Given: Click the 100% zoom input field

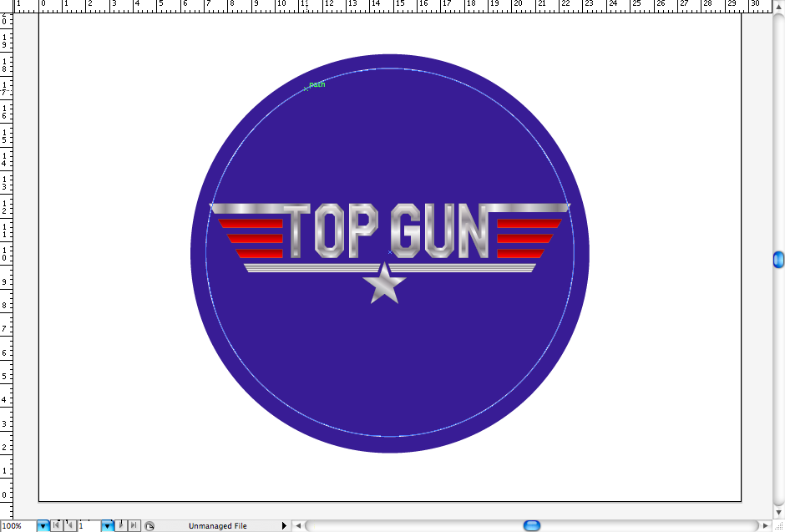Looking at the screenshot, I should pos(18,526).
